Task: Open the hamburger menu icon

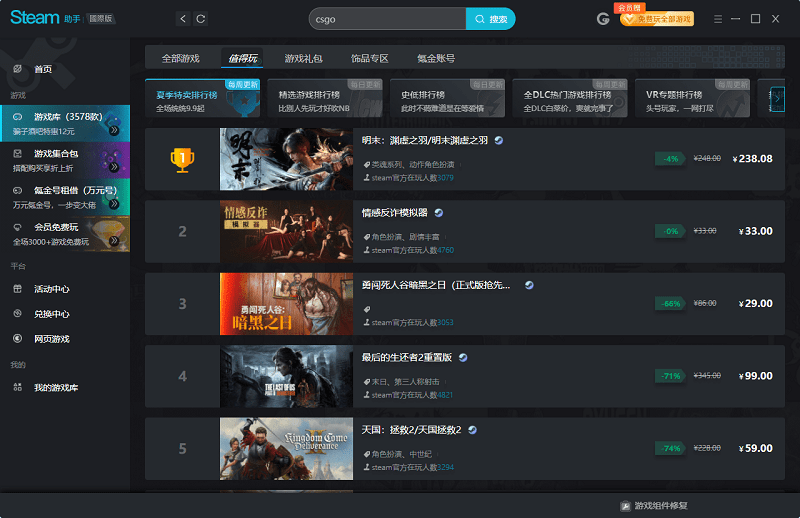Action: point(718,19)
